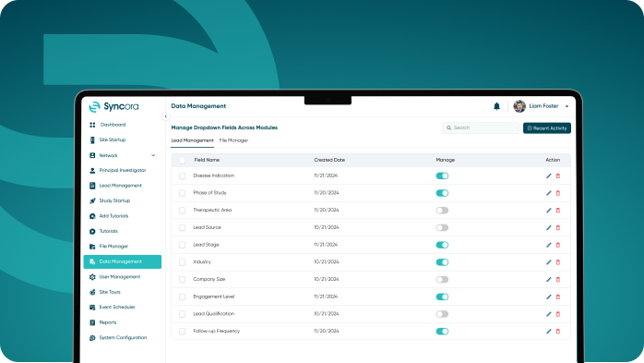
Task: Click the System Configuration sidebar icon
Action: pos(92,337)
